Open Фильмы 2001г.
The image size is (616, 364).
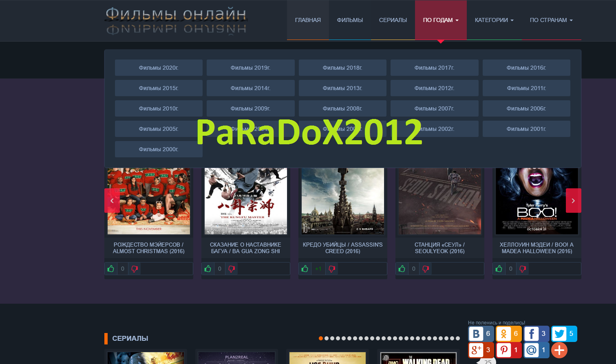[526, 129]
